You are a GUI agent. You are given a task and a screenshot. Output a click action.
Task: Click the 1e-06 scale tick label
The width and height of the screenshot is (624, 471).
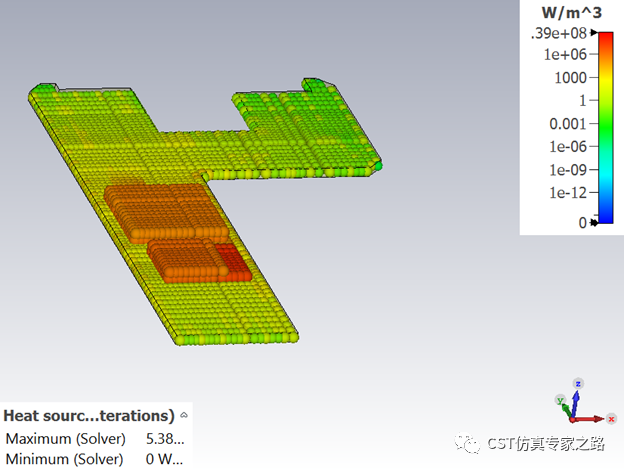point(568,147)
